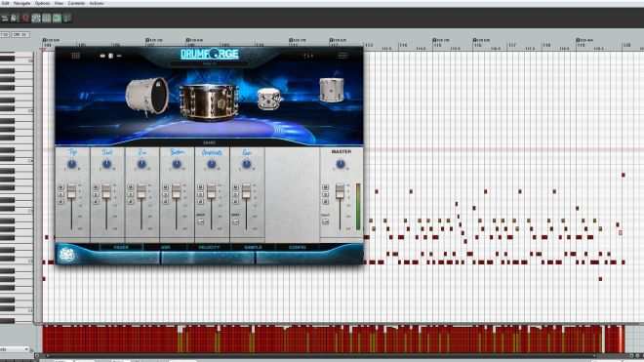Solo the Top channel
The image size is (644, 362).
coord(61,194)
